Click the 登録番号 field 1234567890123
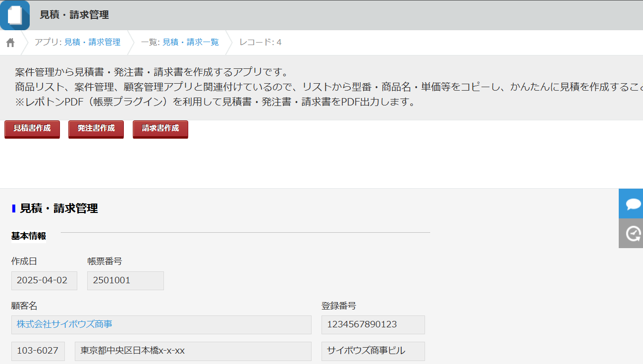Image resolution: width=643 pixels, height=364 pixels. pos(373,325)
